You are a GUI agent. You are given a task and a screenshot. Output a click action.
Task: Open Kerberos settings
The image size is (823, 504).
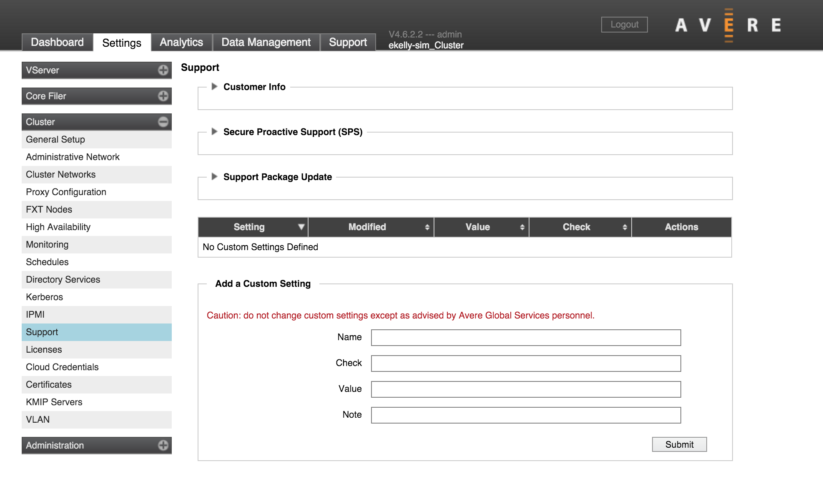(x=97, y=297)
